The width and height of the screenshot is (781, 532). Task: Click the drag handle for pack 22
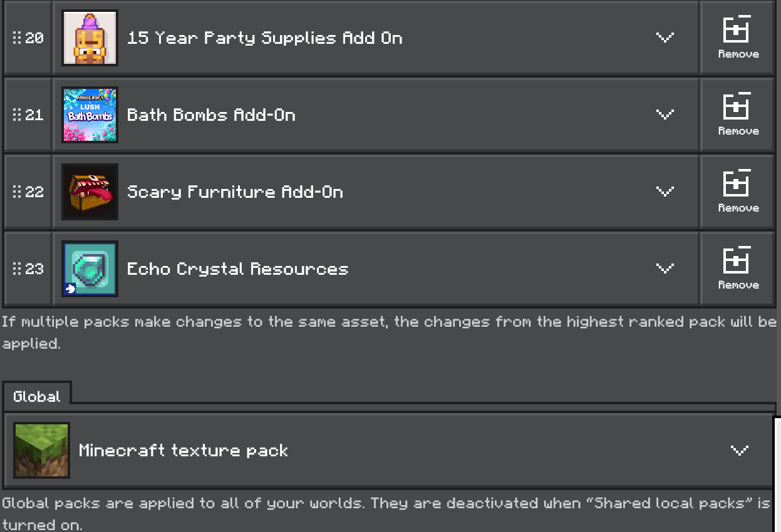[17, 192]
